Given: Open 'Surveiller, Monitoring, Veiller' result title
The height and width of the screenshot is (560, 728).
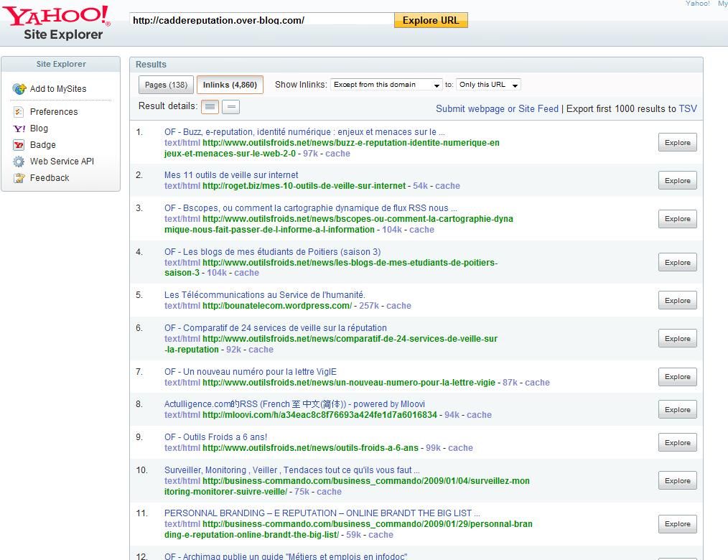Looking at the screenshot, I should click(292, 470).
